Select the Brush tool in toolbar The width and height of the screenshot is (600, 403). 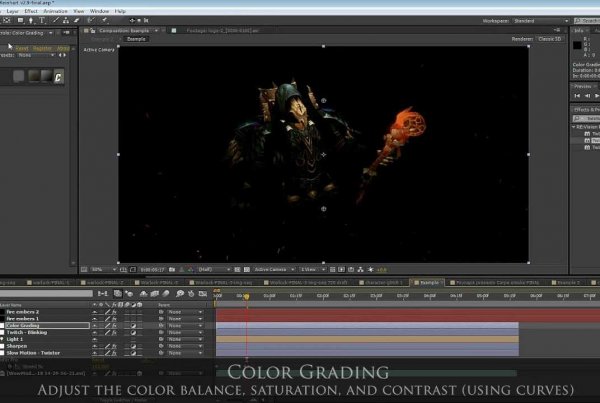56,20
